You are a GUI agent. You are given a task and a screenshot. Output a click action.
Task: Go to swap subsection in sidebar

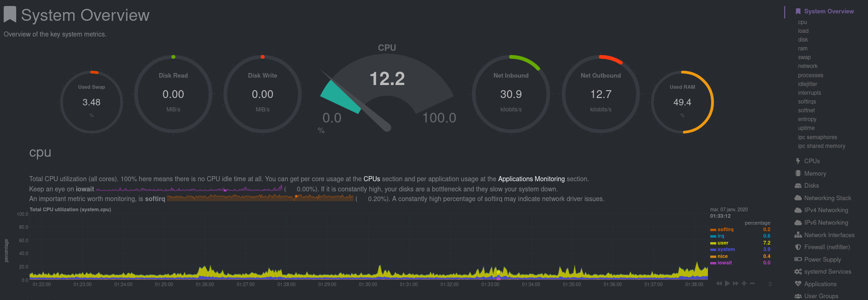pyautogui.click(x=804, y=57)
